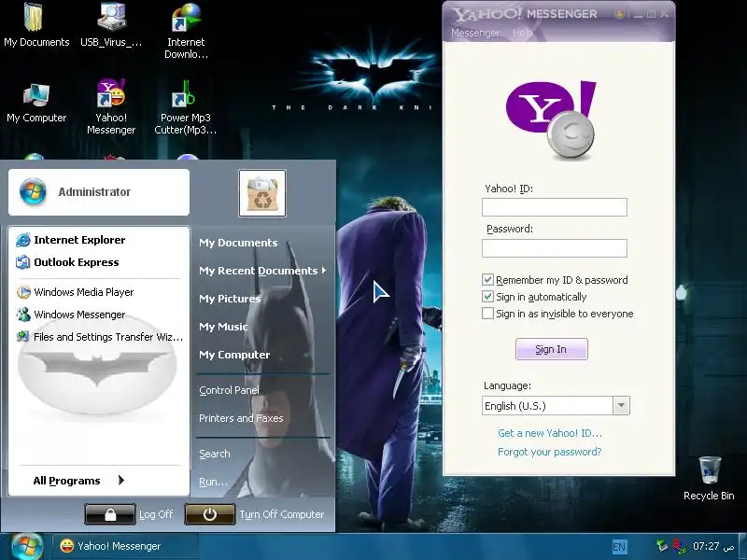This screenshot has height=560, width=747.
Task: Click the Turn Off Computer power button
Action: pyautogui.click(x=209, y=514)
